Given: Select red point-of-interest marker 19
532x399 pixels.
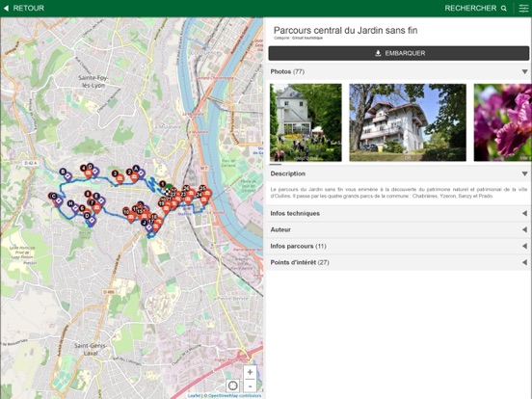Looking at the screenshot, I should pyautogui.click(x=166, y=207).
